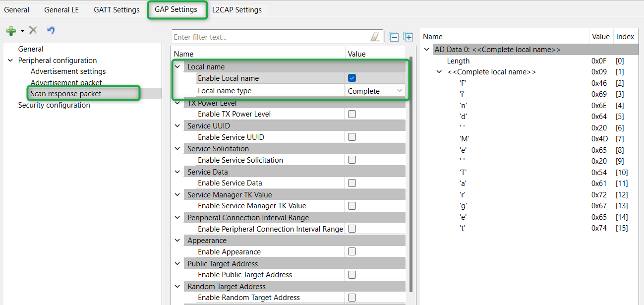Open the dropdown arrow beside the add icon
The height and width of the screenshot is (305, 644).
point(22,31)
